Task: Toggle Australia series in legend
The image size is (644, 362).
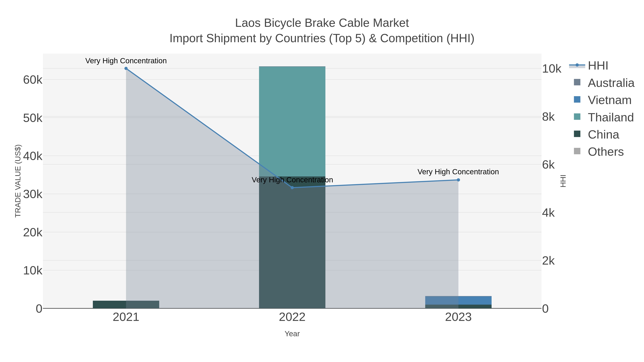Action: pos(604,83)
